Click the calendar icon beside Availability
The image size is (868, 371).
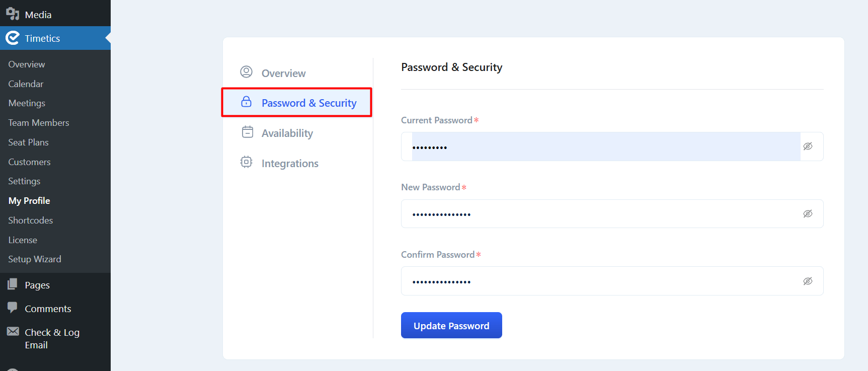coord(247,132)
